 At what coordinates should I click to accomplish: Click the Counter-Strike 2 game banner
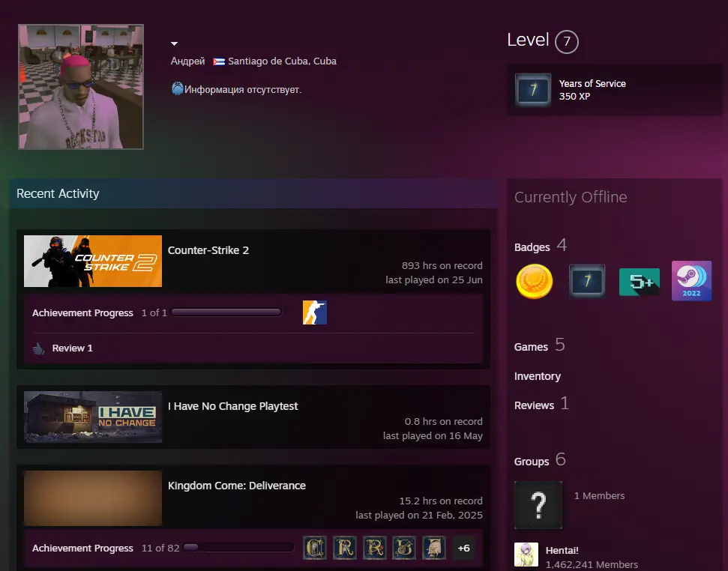click(x=93, y=262)
